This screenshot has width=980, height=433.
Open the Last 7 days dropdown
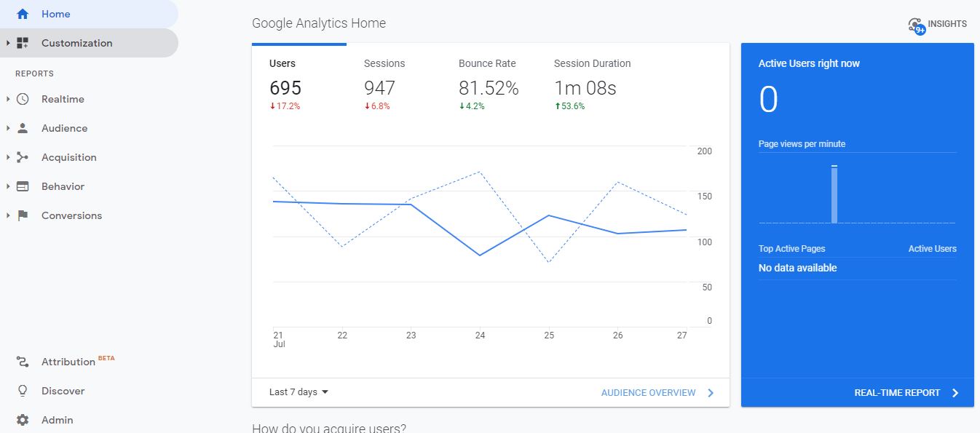click(299, 392)
